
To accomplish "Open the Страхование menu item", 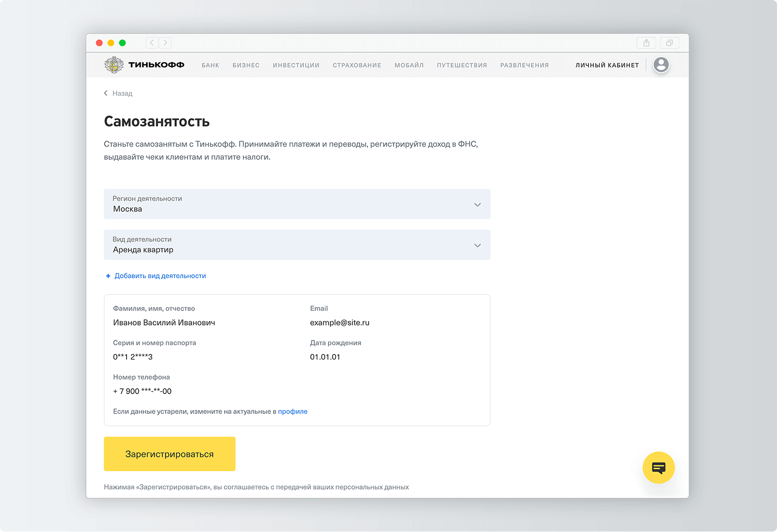I will [357, 65].
